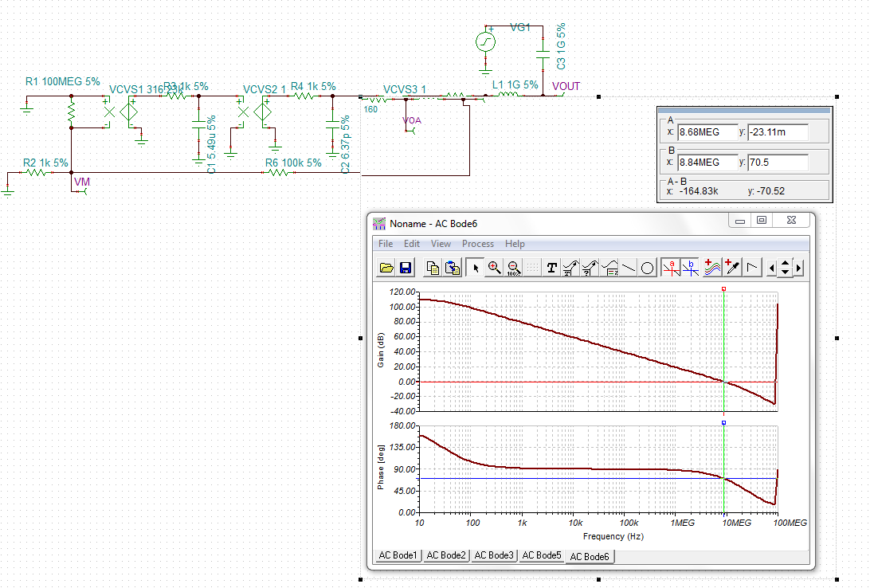Switch to the AC Bode1 tab

(x=398, y=555)
